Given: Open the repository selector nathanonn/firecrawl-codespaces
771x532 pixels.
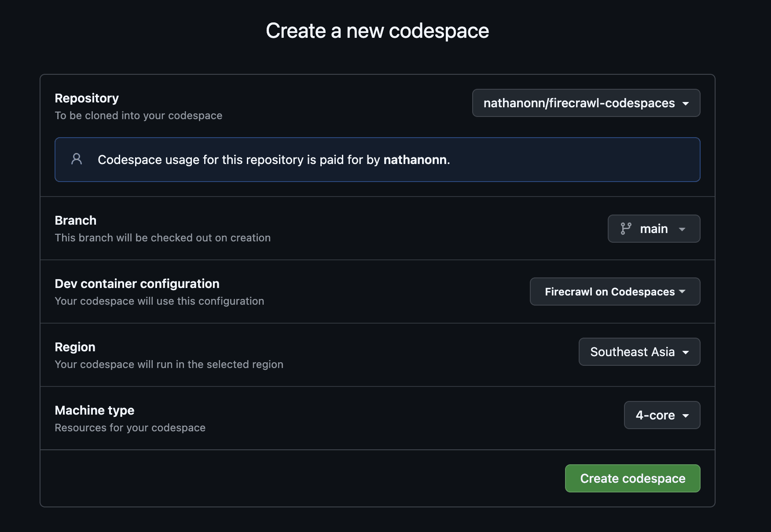Looking at the screenshot, I should pyautogui.click(x=586, y=103).
